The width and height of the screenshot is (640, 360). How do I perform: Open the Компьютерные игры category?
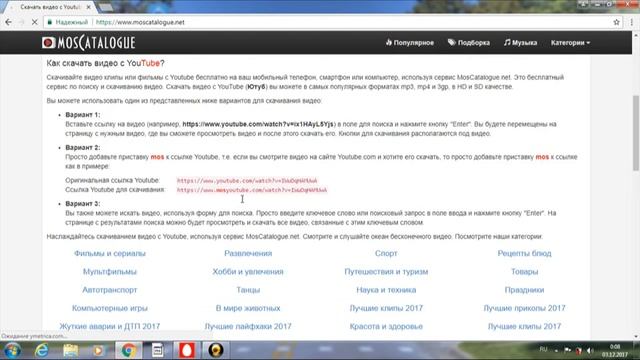point(109,308)
